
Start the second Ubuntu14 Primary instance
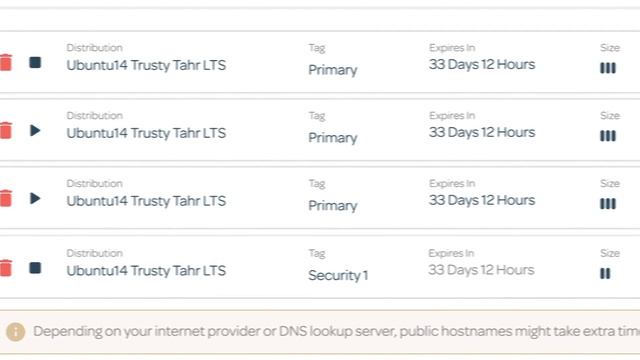pyautogui.click(x=36, y=131)
